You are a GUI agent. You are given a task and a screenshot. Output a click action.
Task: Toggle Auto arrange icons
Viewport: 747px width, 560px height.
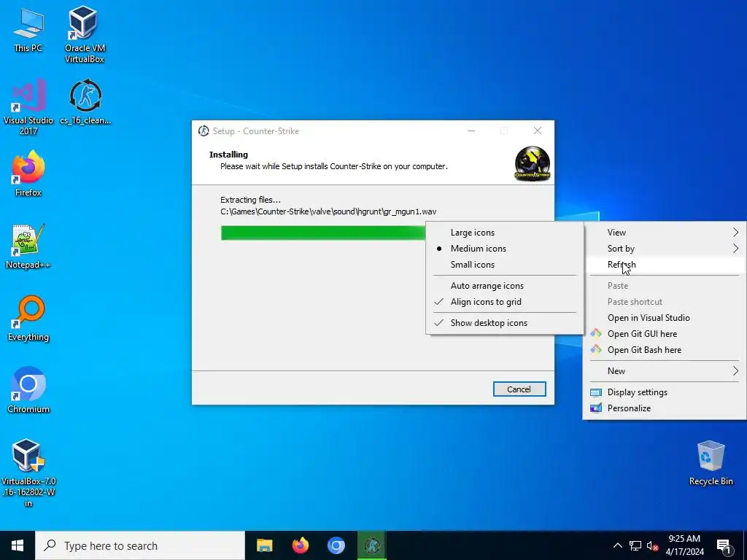[x=505, y=286]
